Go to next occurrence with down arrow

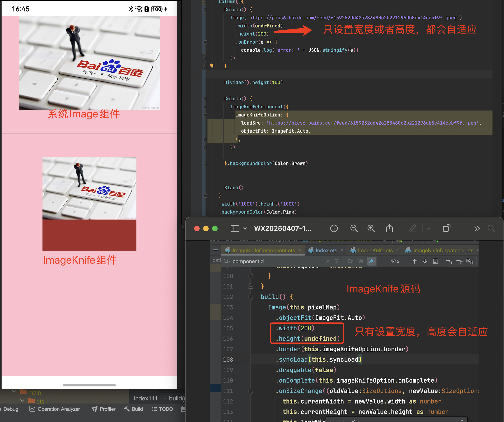425,261
